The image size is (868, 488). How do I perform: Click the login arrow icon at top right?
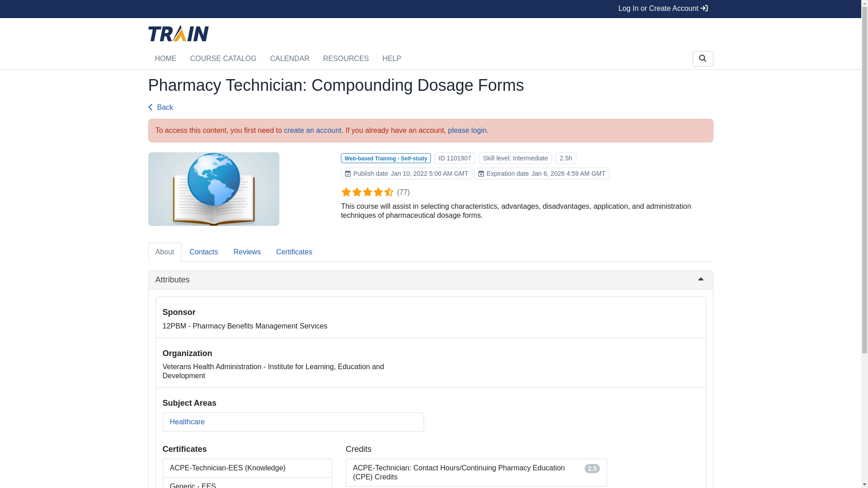point(704,9)
